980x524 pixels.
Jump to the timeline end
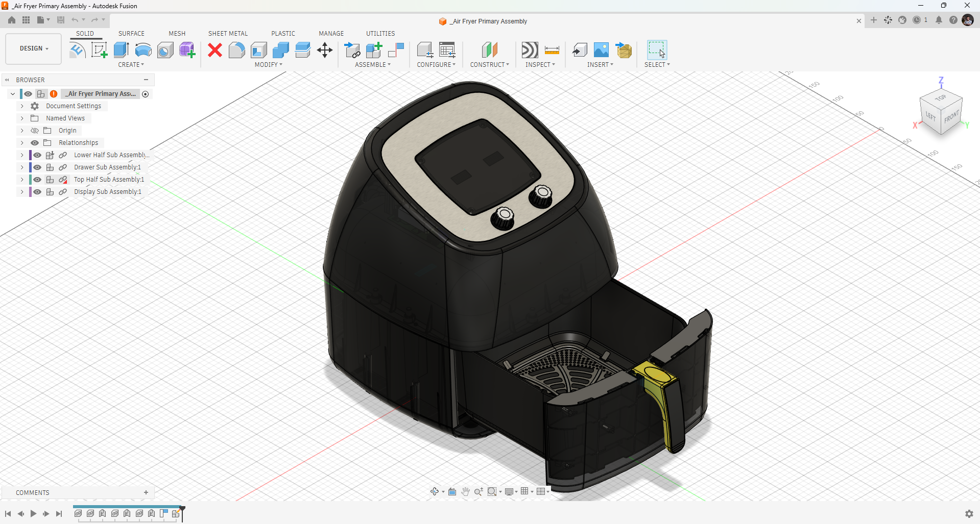(x=59, y=514)
